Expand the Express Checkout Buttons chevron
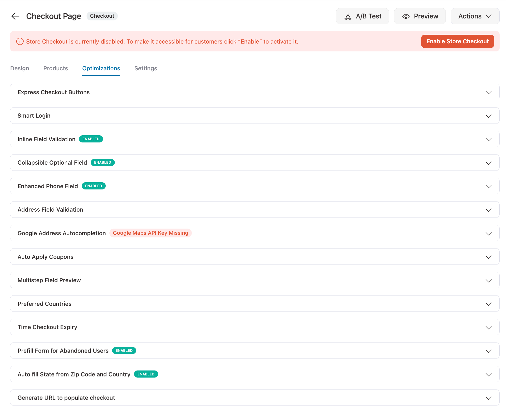 488,93
